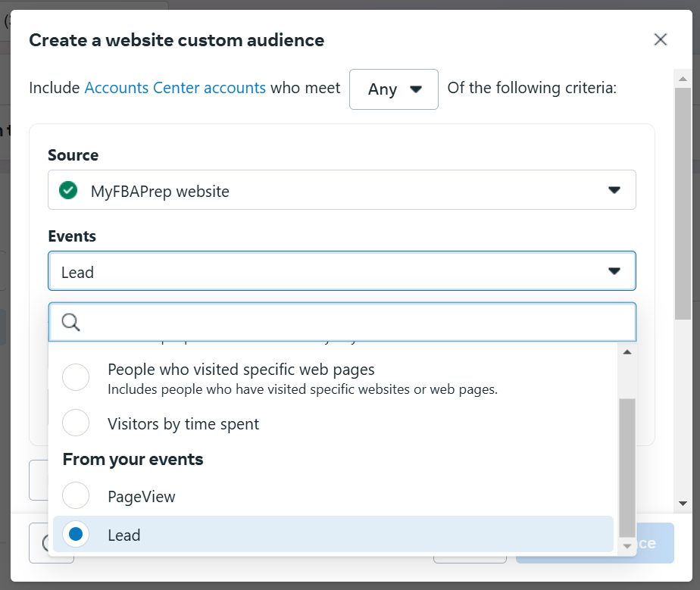700x590 pixels.
Task: Select the PageView event radio
Action: click(x=76, y=496)
